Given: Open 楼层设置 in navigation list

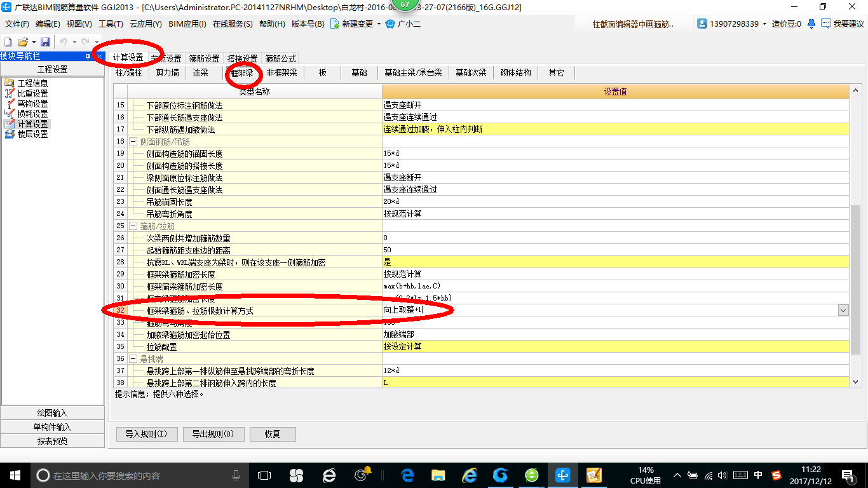Looking at the screenshot, I should [x=32, y=134].
